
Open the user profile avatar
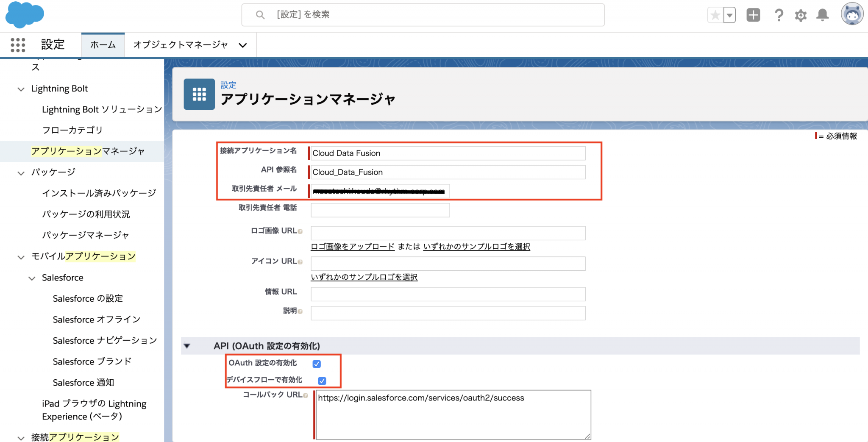(852, 14)
